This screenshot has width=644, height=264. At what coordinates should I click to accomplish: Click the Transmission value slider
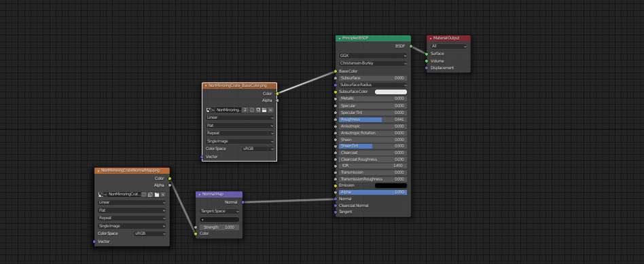click(x=373, y=172)
